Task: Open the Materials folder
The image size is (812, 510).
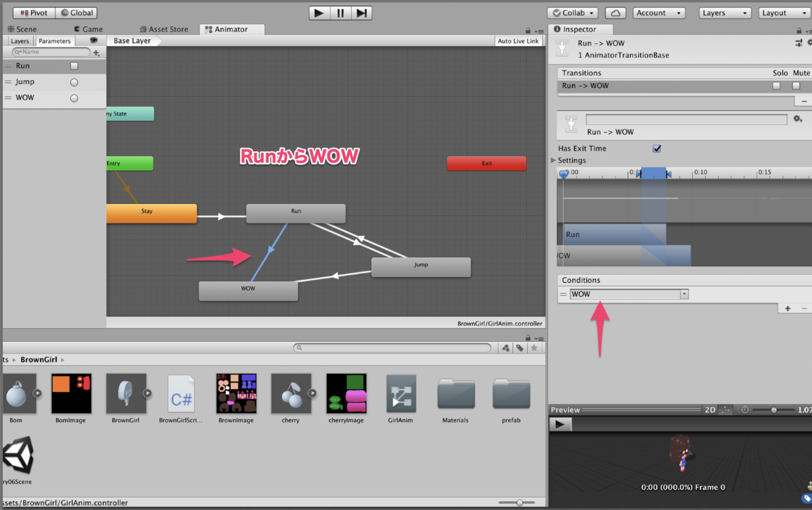Action: 455,398
